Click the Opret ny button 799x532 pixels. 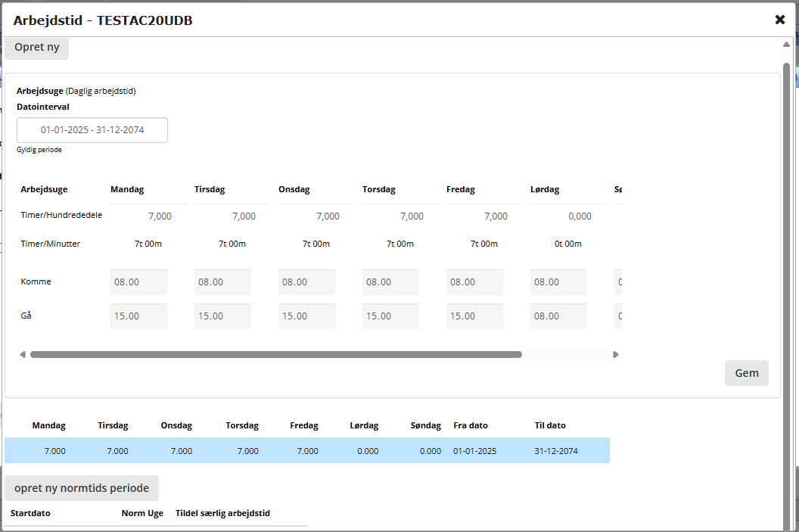[x=36, y=47]
